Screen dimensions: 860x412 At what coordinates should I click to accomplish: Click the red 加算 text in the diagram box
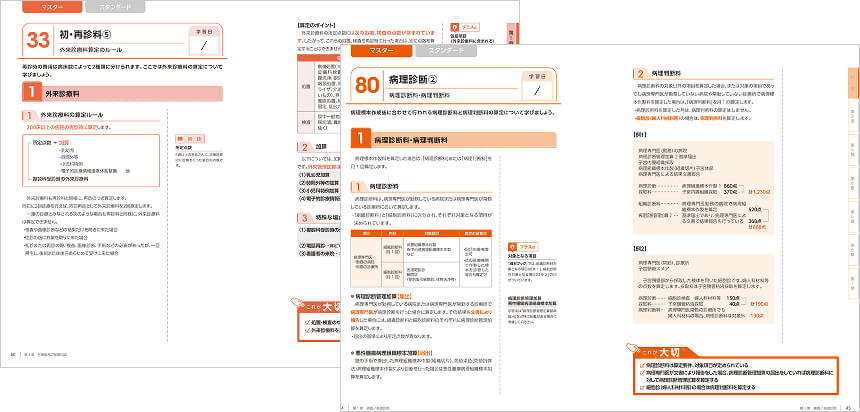(x=63, y=142)
